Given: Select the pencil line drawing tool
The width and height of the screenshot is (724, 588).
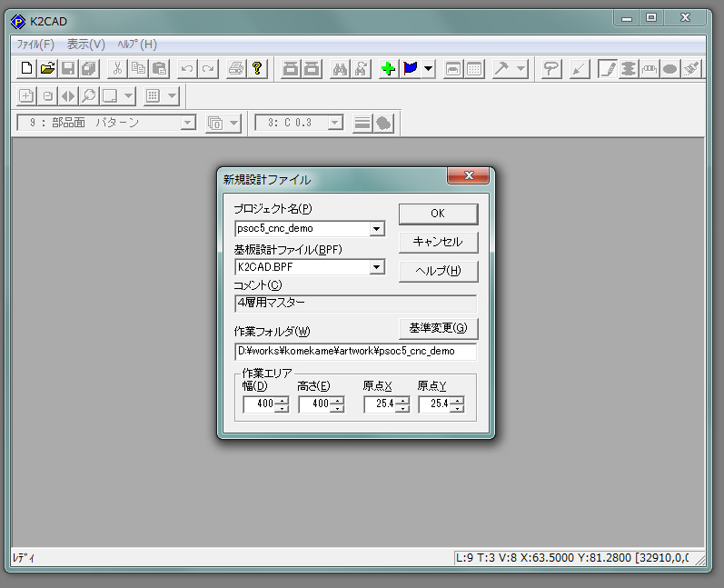Looking at the screenshot, I should point(607,69).
